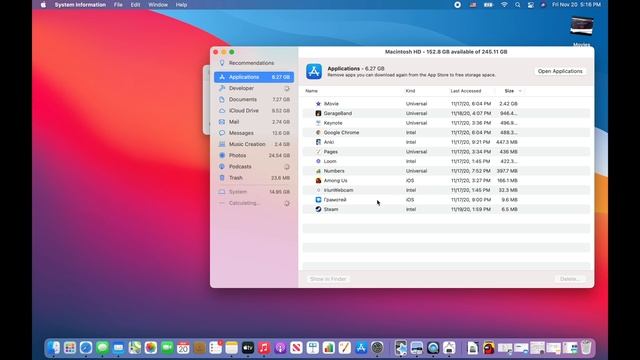
Task: Open Photos app in the Dock
Action: (x=151, y=348)
